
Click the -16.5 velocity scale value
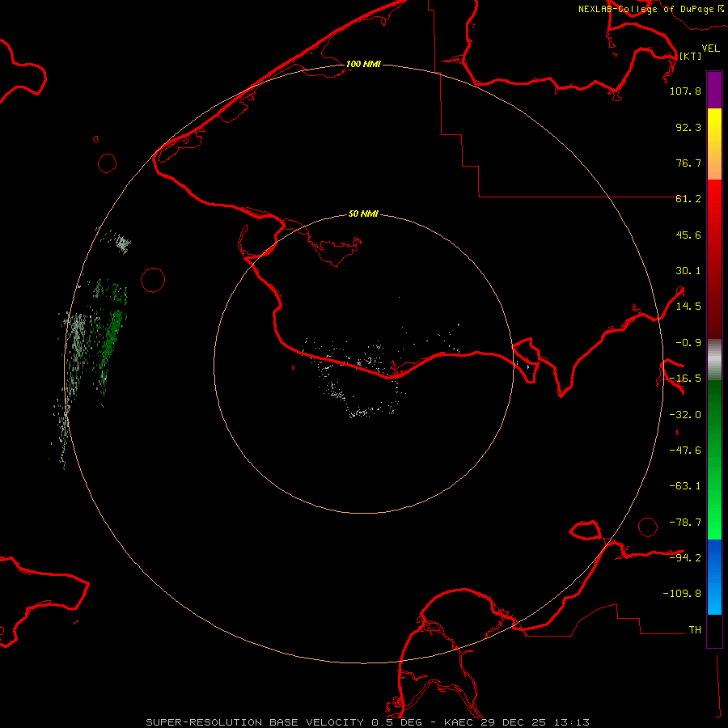point(685,379)
